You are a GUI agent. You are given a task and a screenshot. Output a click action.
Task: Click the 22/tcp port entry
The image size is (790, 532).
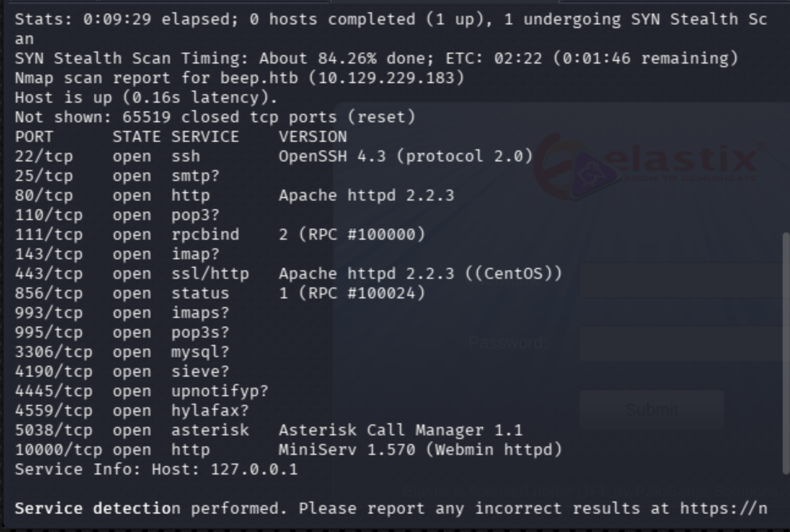coord(44,156)
